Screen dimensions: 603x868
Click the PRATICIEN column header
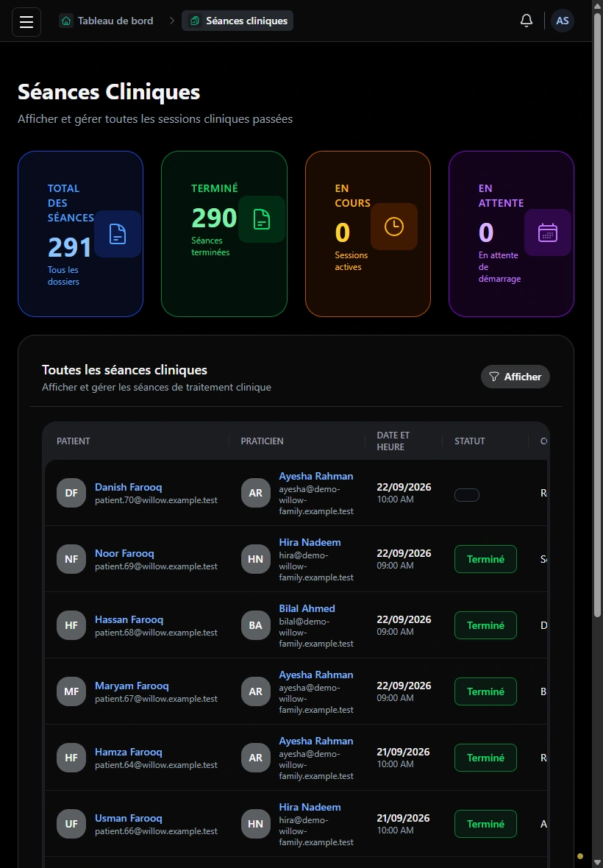263,441
